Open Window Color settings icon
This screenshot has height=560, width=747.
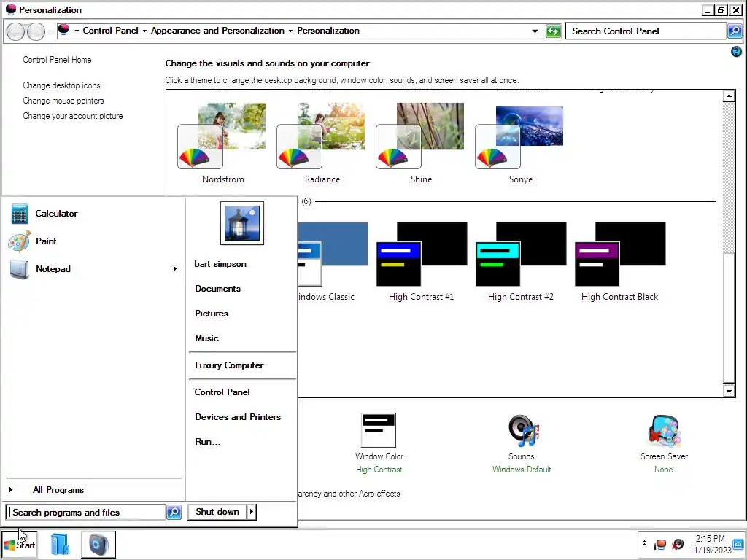tap(379, 430)
